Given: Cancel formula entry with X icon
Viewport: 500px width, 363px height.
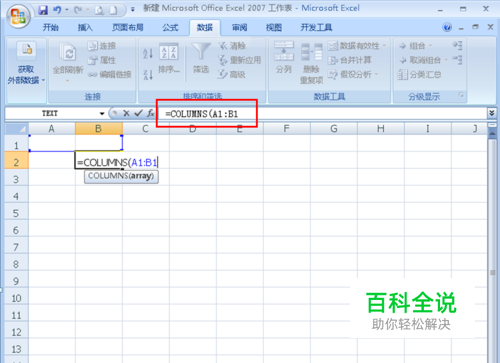Looking at the screenshot, I should [126, 114].
